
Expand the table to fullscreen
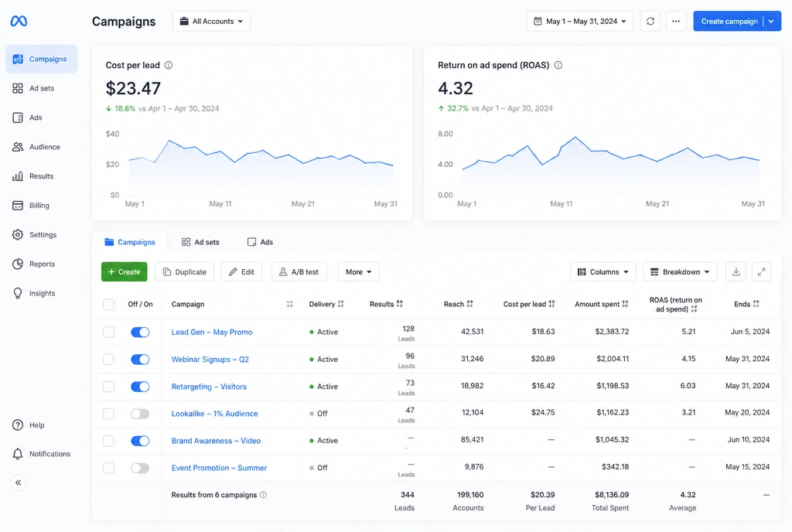pos(761,272)
